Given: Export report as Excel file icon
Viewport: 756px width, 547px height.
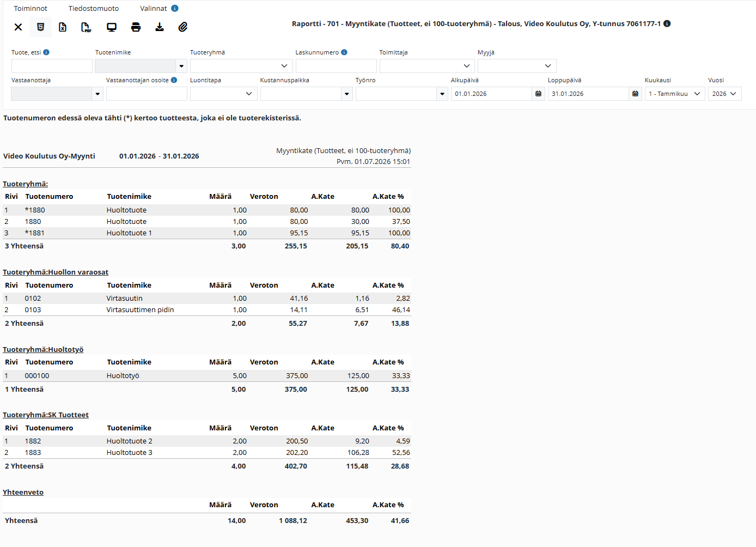Looking at the screenshot, I should (x=63, y=27).
